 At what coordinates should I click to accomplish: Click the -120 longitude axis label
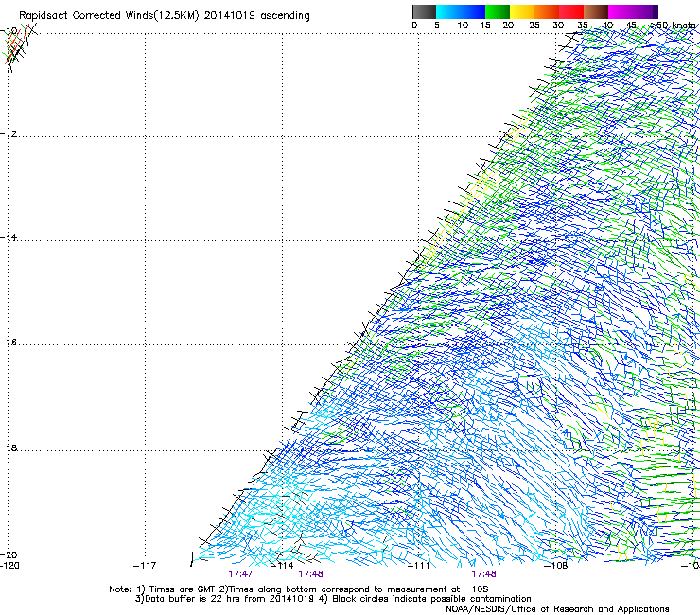[9, 566]
